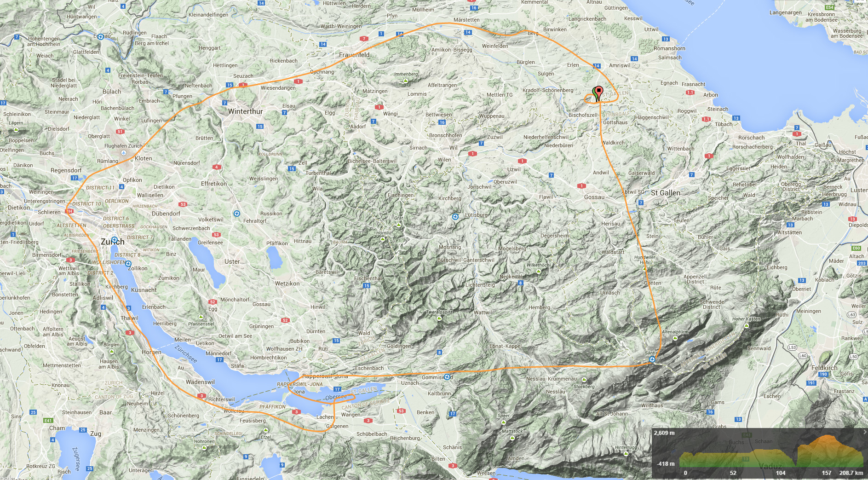
Task: Select the Immenberg peak triangle marker
Action: [405, 81]
